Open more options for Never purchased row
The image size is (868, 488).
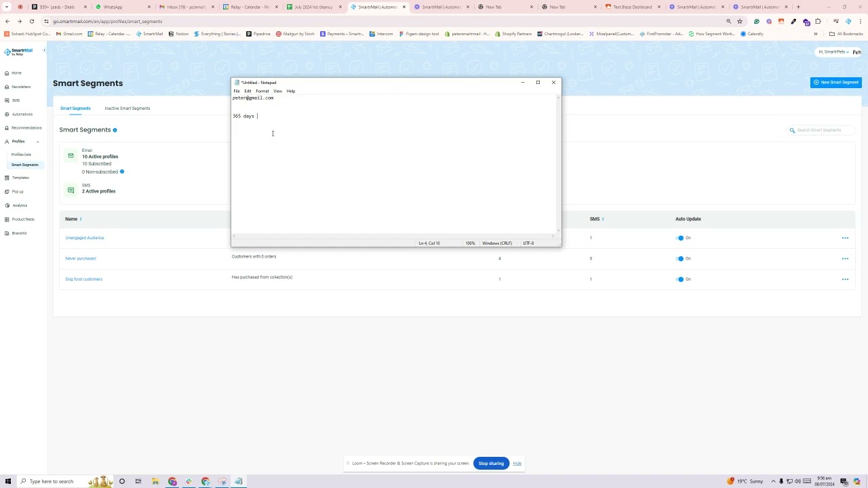pos(845,258)
